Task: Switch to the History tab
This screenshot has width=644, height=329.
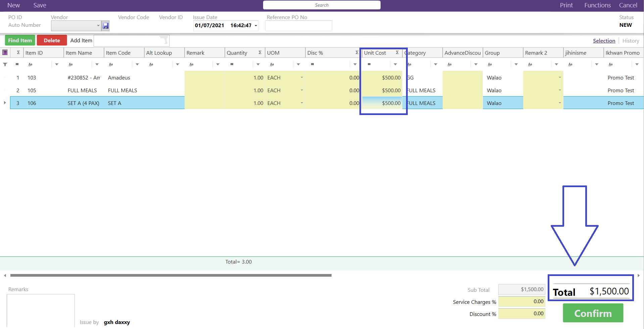Action: pyautogui.click(x=630, y=41)
